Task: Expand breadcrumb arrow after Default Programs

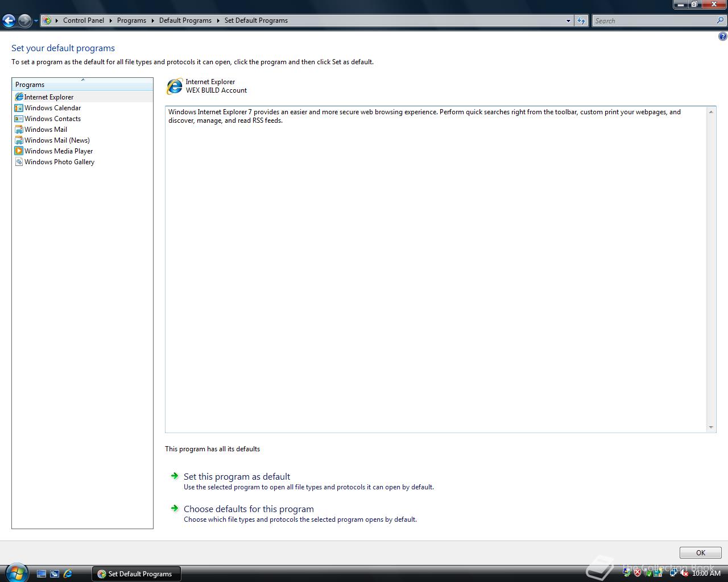Action: pyautogui.click(x=218, y=20)
